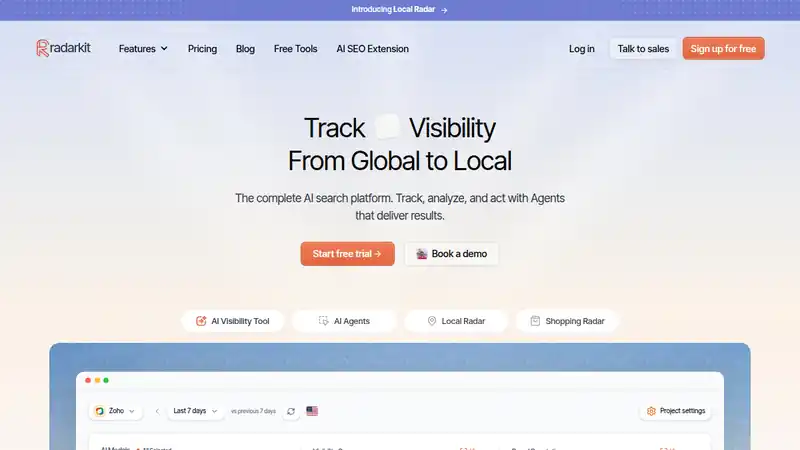Click the Talk to sales button
Viewport: 800px width, 450px height.
[643, 48]
